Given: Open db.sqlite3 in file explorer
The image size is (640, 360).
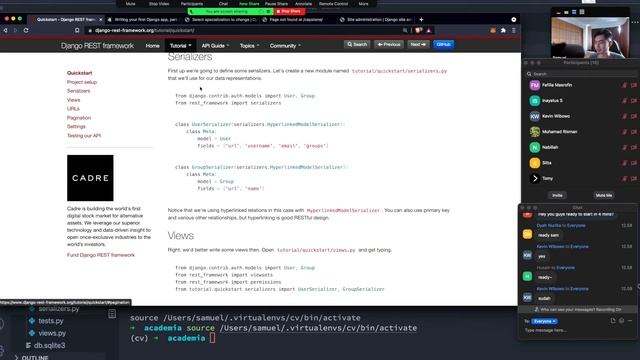Looking at the screenshot, I should click(x=45, y=345).
